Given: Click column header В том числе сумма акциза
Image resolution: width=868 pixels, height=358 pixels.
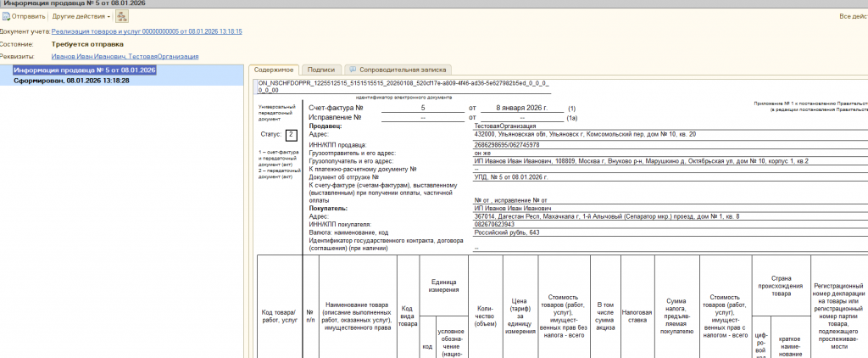Looking at the screenshot, I should [x=605, y=316].
